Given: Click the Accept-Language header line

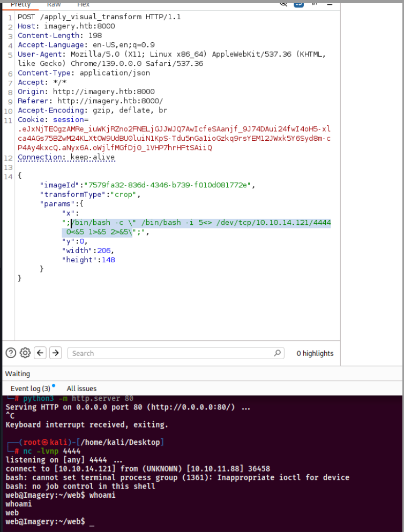Looking at the screenshot, I should pyautogui.click(x=86, y=44).
